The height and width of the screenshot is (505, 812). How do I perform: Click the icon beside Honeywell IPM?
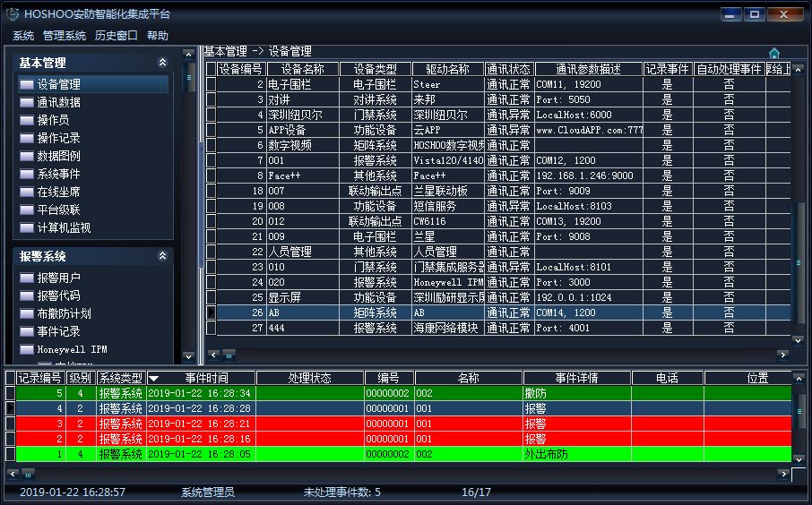(27, 349)
